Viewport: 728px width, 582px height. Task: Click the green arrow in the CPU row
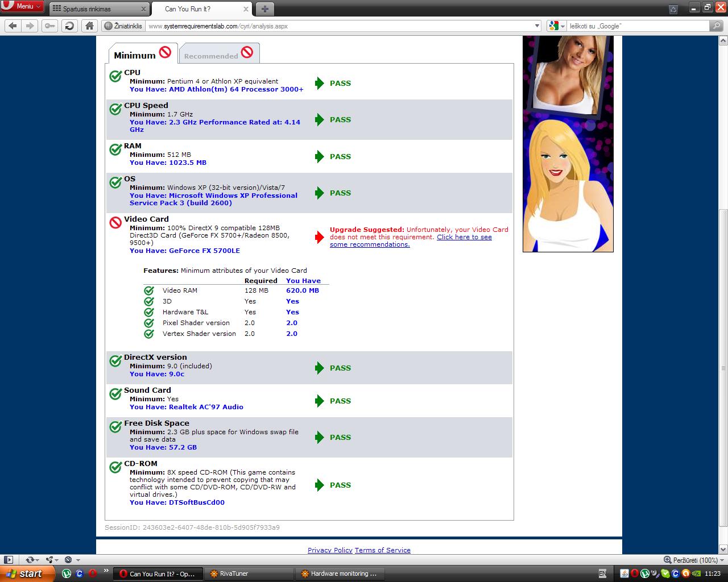click(319, 83)
